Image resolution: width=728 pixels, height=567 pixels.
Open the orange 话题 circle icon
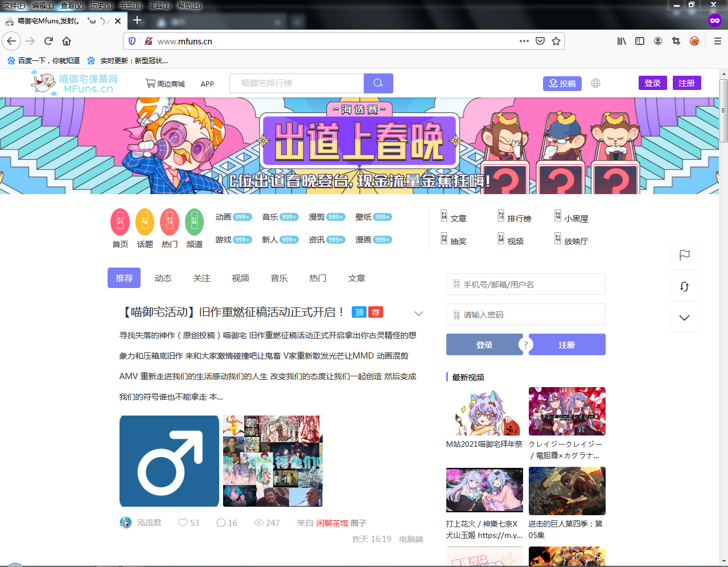pos(145,222)
